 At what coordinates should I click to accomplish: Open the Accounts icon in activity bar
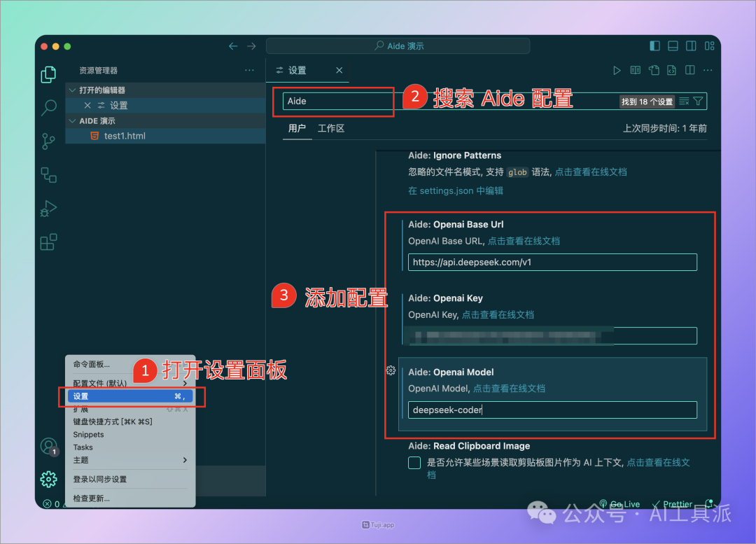pyautogui.click(x=49, y=447)
